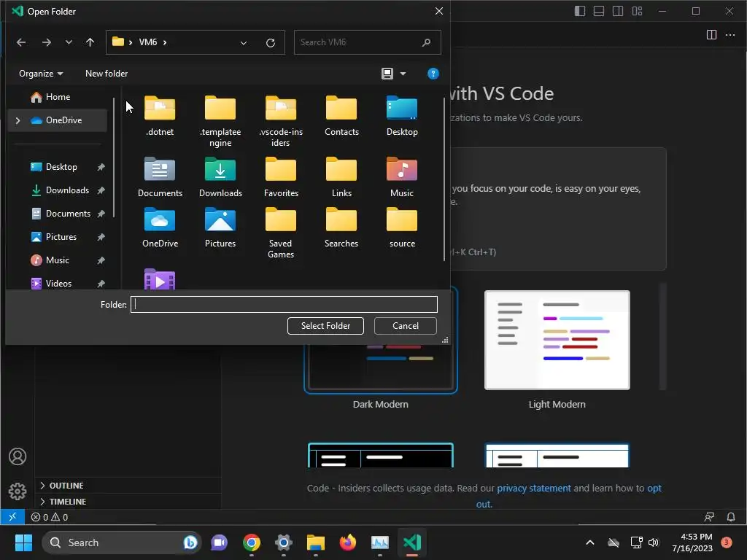Split the VS Code editor right
Viewport: 747px width, 560px height.
tap(711, 35)
